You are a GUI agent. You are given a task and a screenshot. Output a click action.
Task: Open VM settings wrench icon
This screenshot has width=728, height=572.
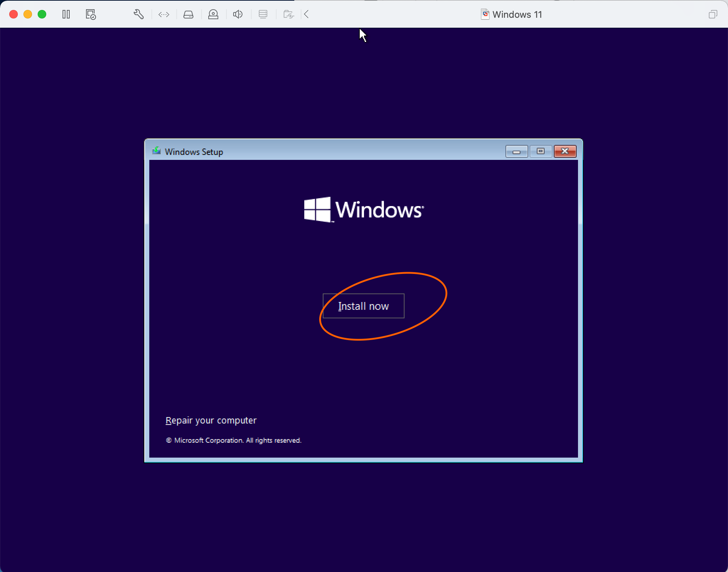(139, 14)
